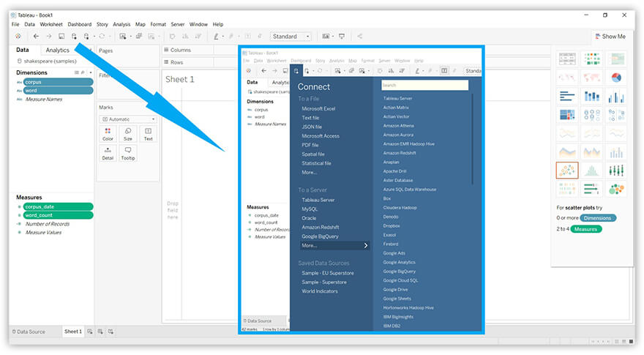Choose packed bubbles chart in Show Me

(x=616, y=189)
